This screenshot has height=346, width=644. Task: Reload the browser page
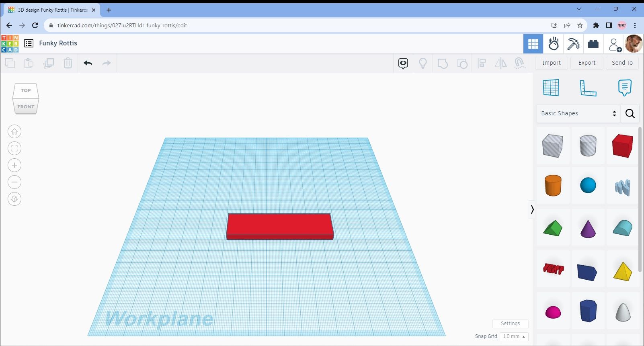tap(35, 25)
